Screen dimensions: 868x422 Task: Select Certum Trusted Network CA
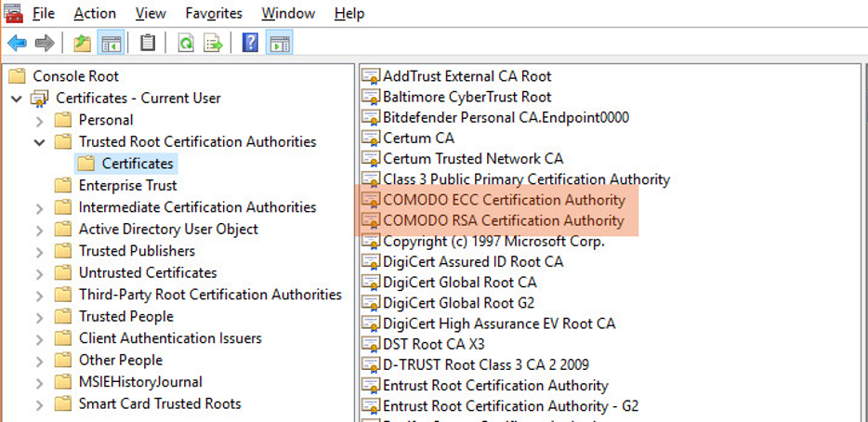tap(473, 159)
